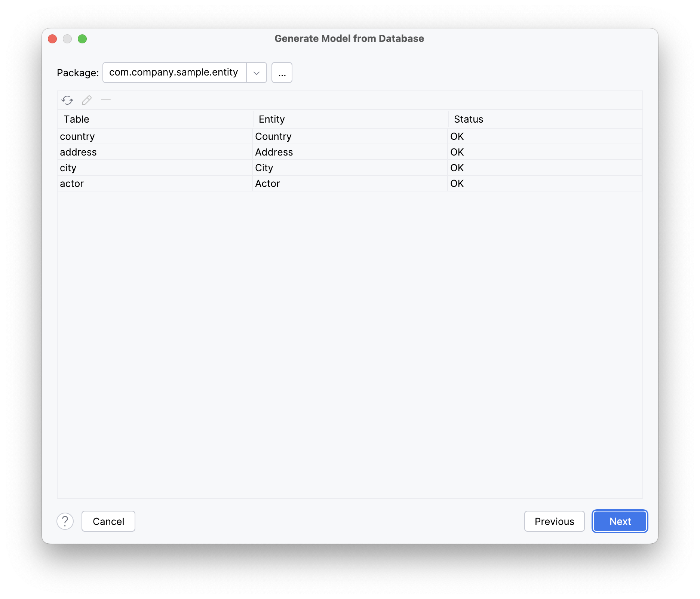The image size is (700, 599).
Task: Remove the selected table from generation
Action: (106, 100)
